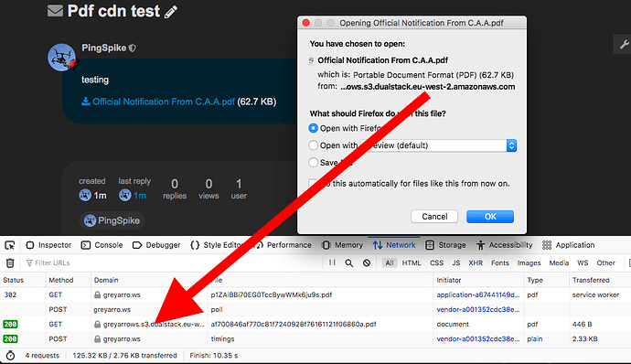Switch to the Network tab
This screenshot has width=631, height=364.
394,245
